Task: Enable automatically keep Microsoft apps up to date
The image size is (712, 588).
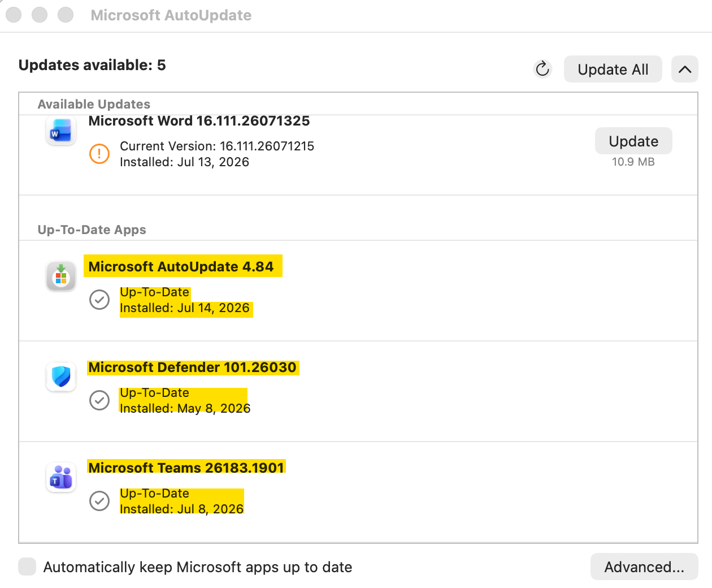Action: click(27, 567)
